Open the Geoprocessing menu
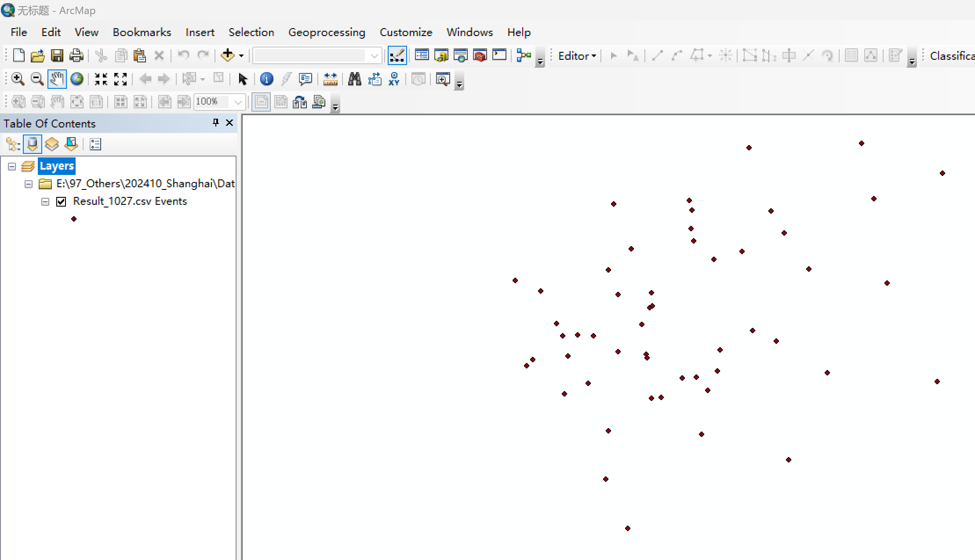This screenshot has height=560, width=975. [x=327, y=32]
